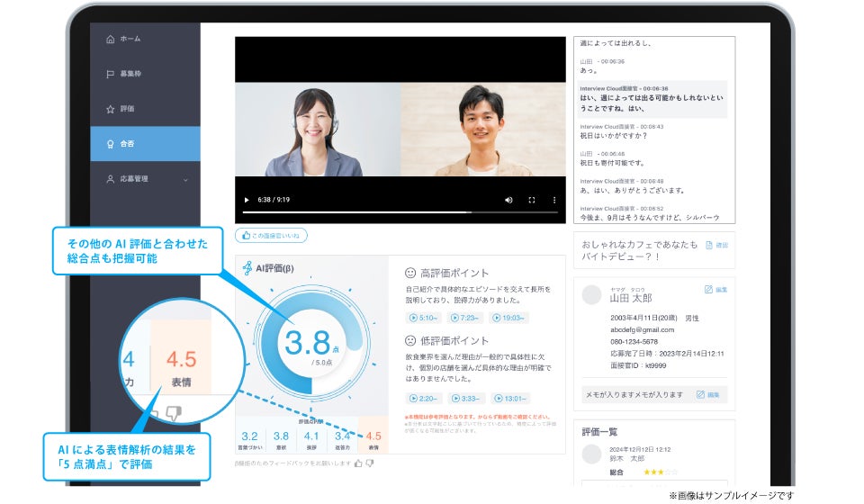Open video more-options three dots menu
The height and width of the screenshot is (504, 864).
coord(554,200)
